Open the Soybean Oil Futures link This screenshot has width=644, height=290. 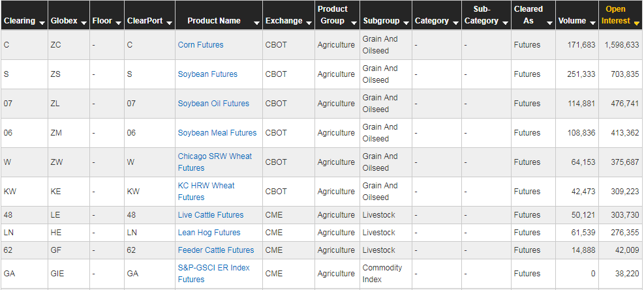[213, 104]
